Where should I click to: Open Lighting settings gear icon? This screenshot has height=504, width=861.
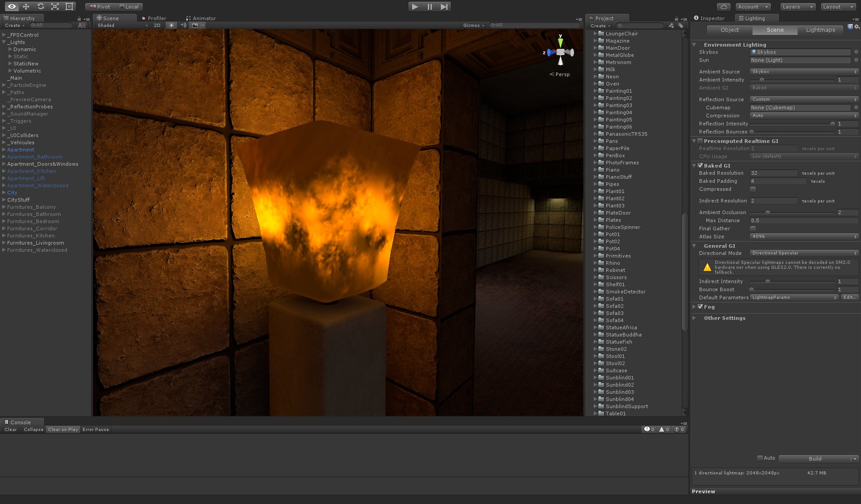pyautogui.click(x=857, y=27)
